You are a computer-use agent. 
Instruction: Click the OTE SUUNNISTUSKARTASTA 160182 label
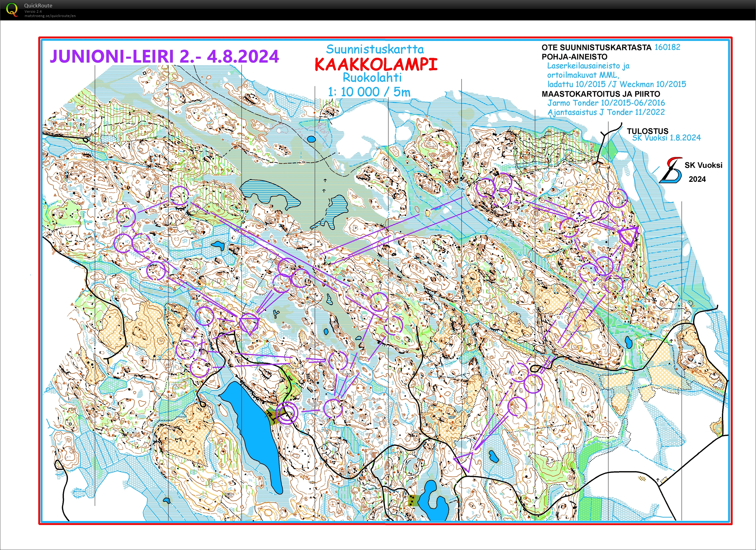point(609,47)
